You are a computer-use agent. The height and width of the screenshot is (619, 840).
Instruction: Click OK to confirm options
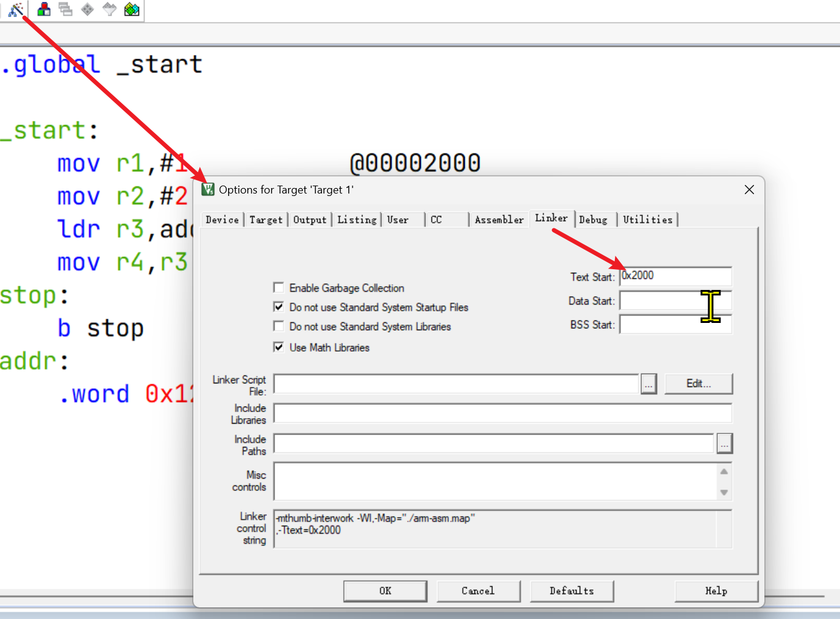[x=385, y=591]
